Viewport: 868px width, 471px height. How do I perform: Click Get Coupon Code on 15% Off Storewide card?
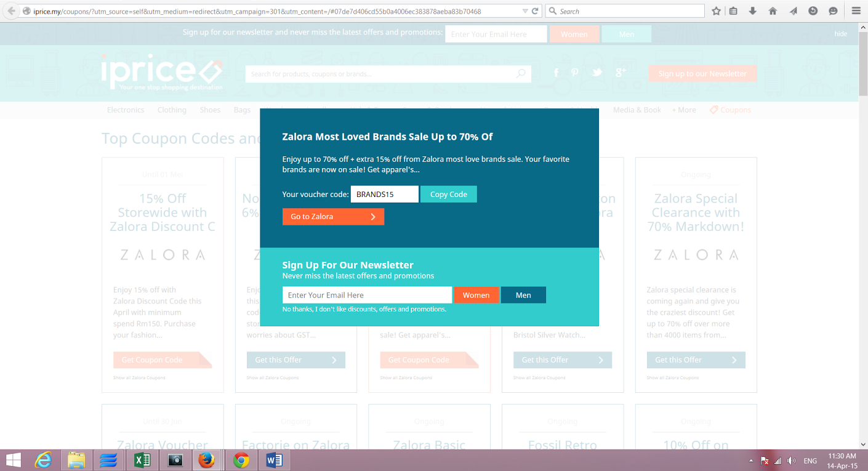pos(163,360)
